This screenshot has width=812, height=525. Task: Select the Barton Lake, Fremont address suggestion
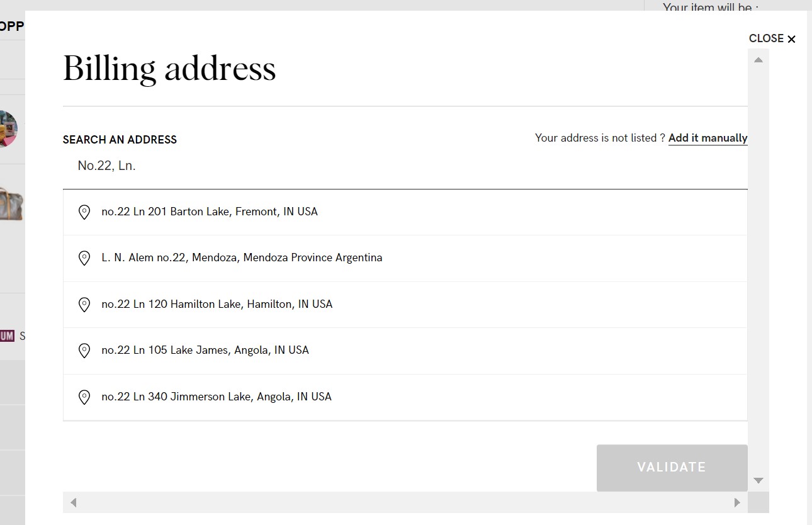(x=210, y=212)
